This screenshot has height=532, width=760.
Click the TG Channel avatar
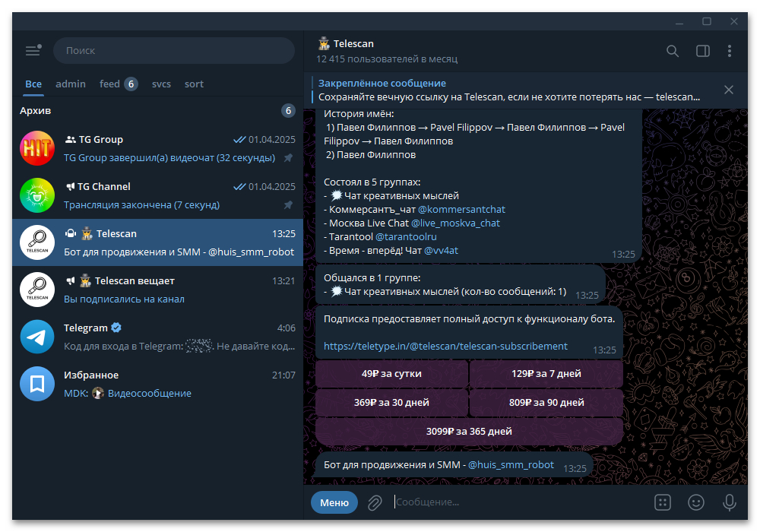(37, 195)
